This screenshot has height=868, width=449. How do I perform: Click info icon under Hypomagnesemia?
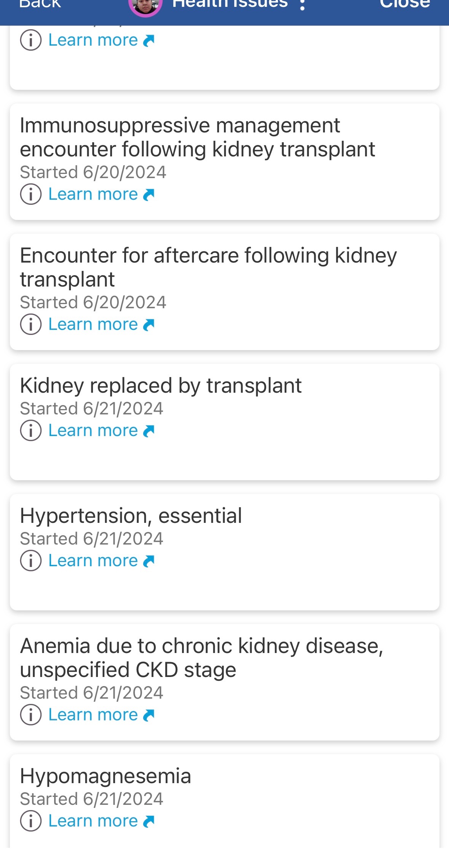tap(31, 821)
